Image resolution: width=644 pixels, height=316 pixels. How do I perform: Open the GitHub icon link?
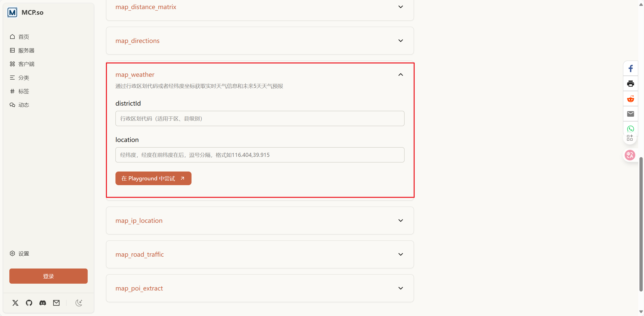pyautogui.click(x=29, y=303)
